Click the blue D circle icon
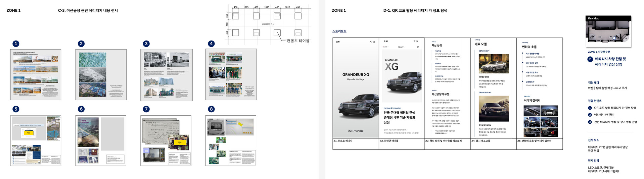The width and height of the screenshot is (644, 179). pos(590,59)
